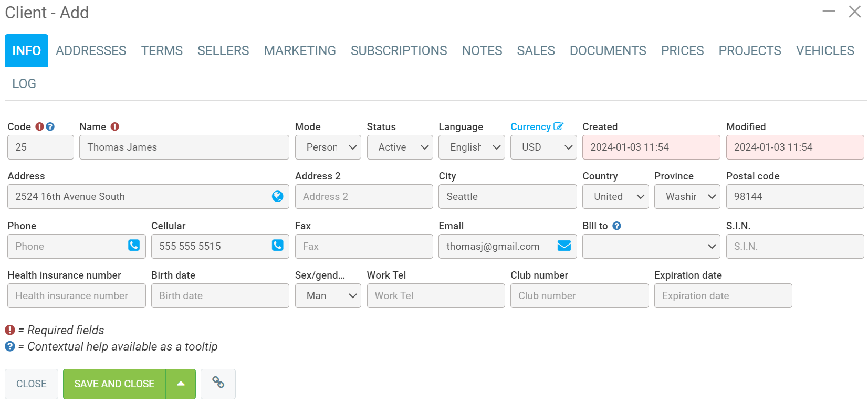This screenshot has height=403, width=868.
Task: Click the edit icon next to Currency
Action: click(x=558, y=126)
